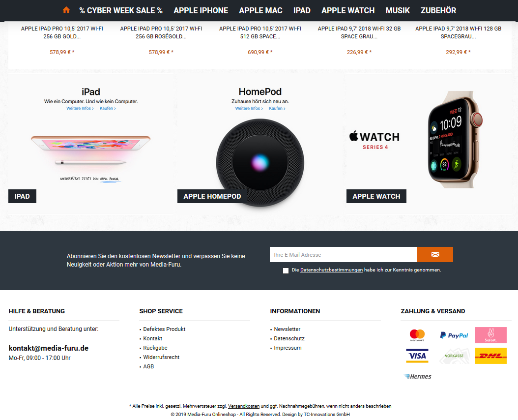Open the APPLE HOMEPOD category button
The image size is (518, 420).
tap(212, 196)
